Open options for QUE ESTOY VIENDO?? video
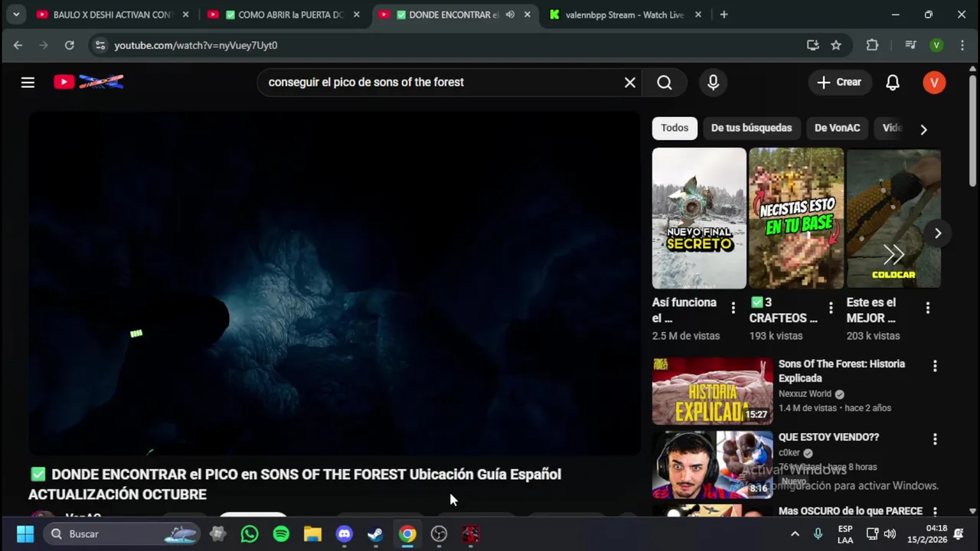 pos(935,439)
